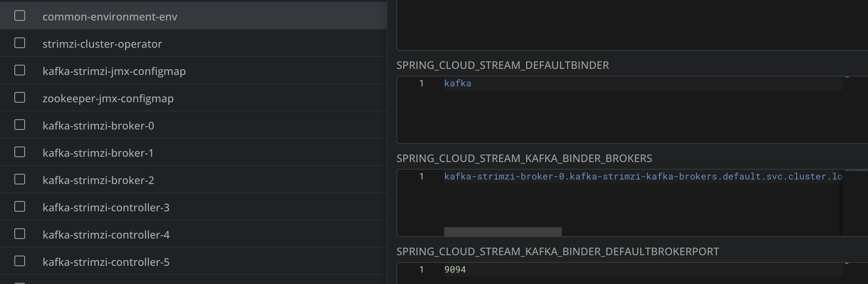Open the kafka-strimzi-broker-1 entry
This screenshot has height=284, width=868.
click(193, 152)
